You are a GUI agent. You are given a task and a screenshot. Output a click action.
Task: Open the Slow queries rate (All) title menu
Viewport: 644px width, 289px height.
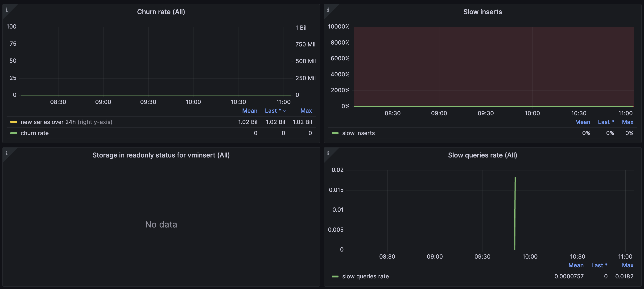tap(482, 155)
